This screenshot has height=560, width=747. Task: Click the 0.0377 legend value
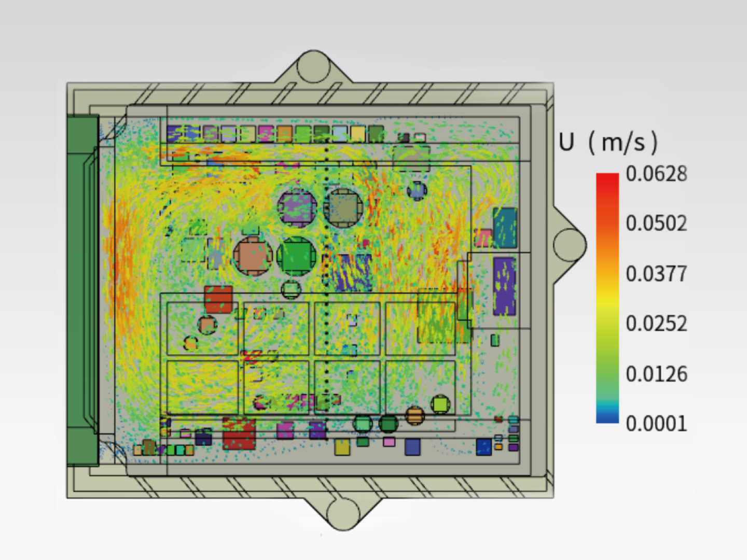[656, 274]
